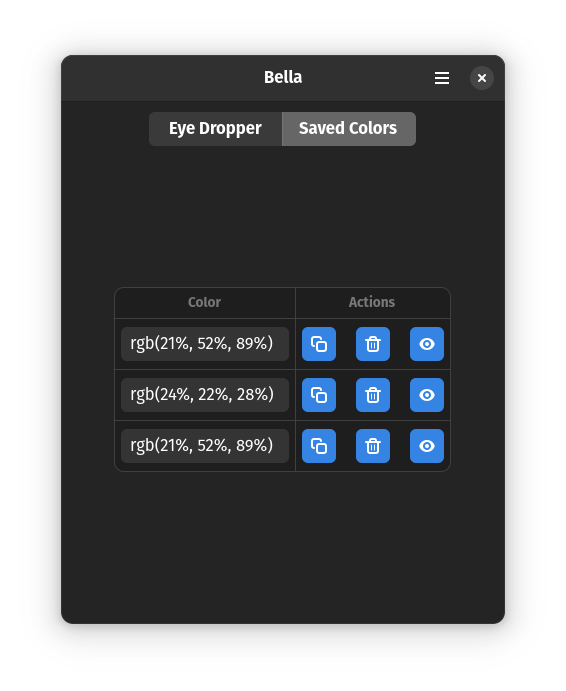Image resolution: width=566 pixels, height=691 pixels.
Task: Delete the rgb(24%, 22%, 28%) saved color
Action: coord(373,395)
